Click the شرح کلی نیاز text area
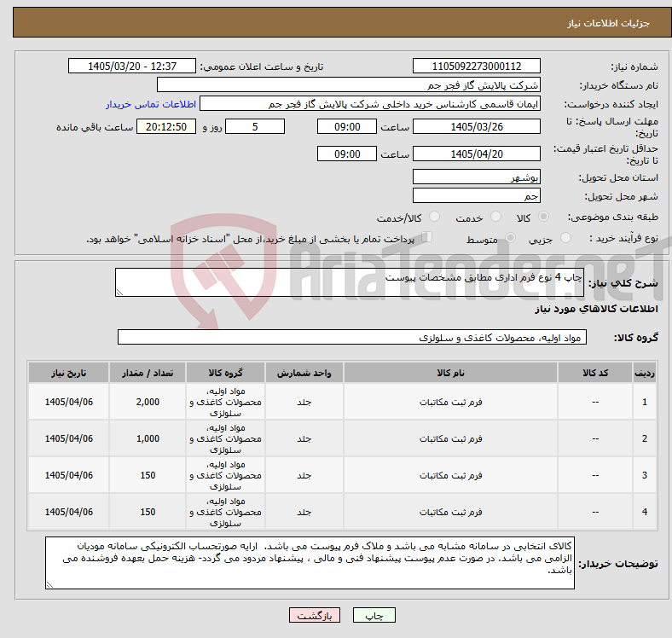672x638 pixels. 350,282
